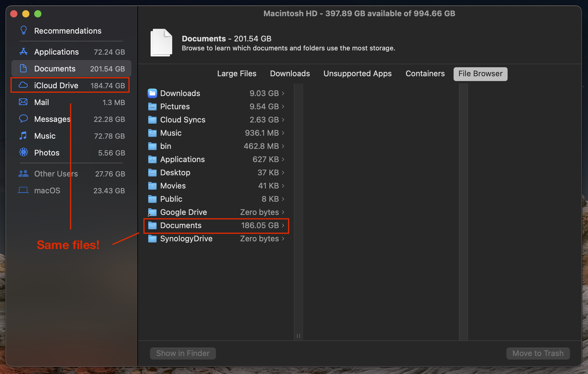The height and width of the screenshot is (374, 588).
Task: Open the Unsupported Apps tab
Action: pos(357,74)
